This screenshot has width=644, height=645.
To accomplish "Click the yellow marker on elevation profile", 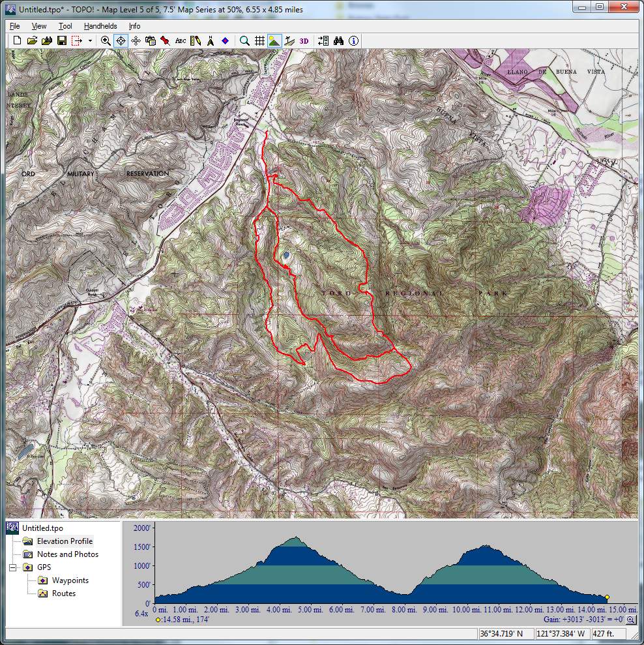I will click(x=607, y=597).
